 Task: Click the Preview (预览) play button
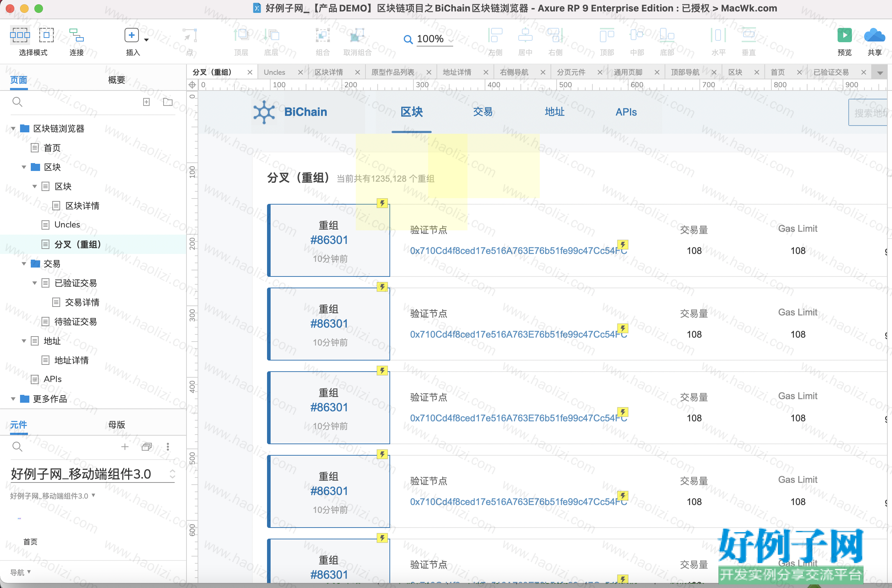(844, 35)
